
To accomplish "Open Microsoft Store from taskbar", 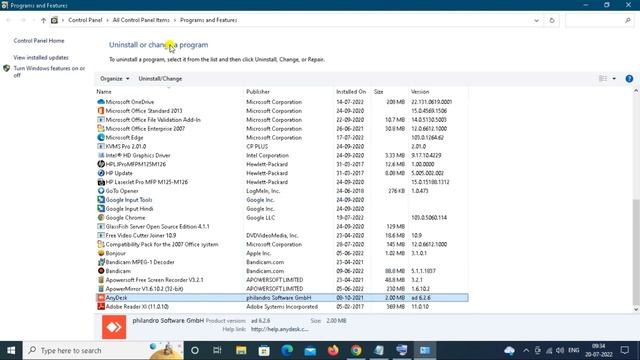I will point(264,350).
